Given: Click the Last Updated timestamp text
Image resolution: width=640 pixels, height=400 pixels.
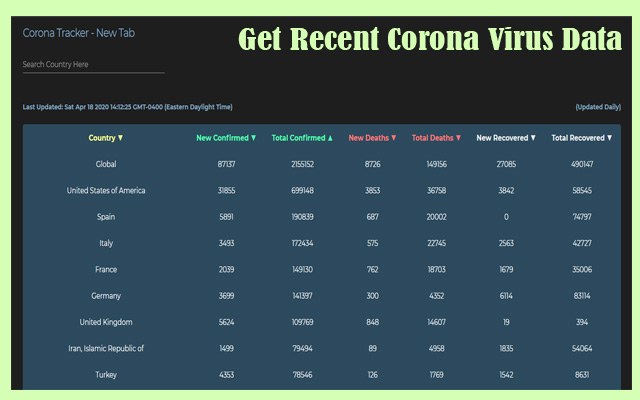Looking at the screenshot, I should [x=127, y=107].
